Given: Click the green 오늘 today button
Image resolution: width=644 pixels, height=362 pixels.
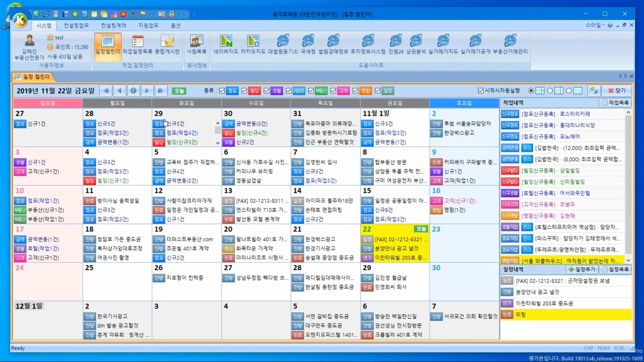Looking at the screenshot, I should pos(179,91).
